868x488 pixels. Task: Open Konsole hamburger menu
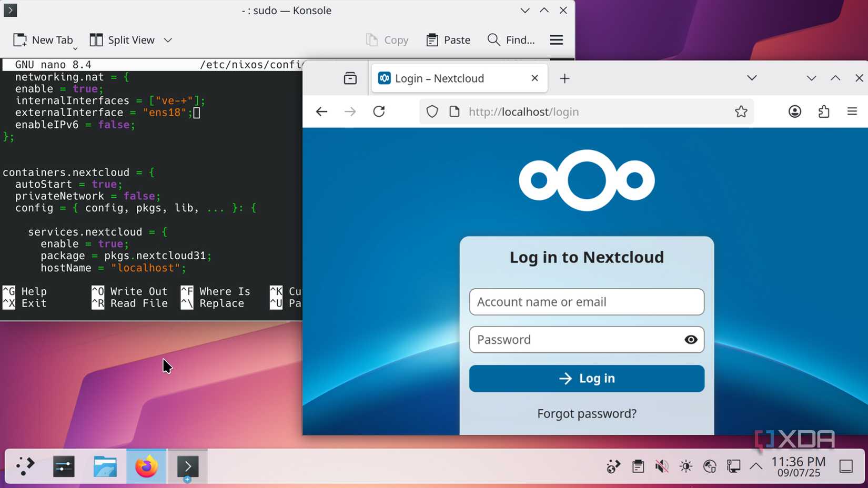pos(557,40)
